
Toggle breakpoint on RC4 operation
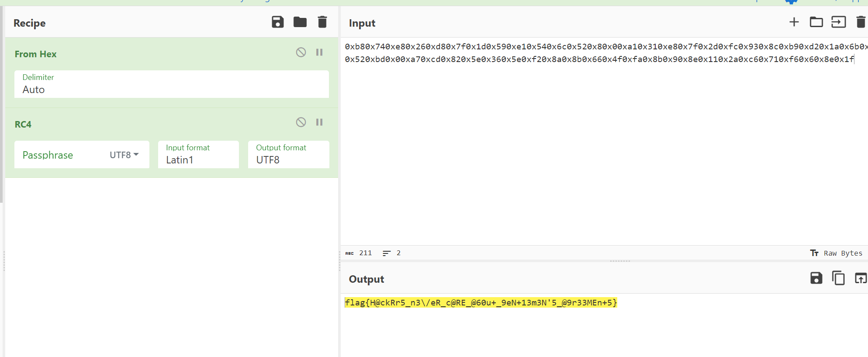pyautogui.click(x=319, y=122)
